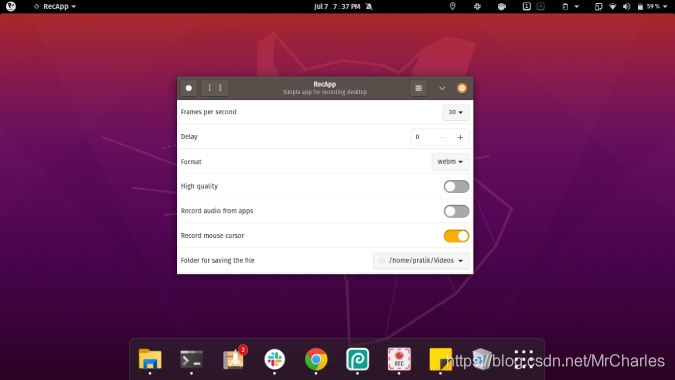Open Google Chrome from the dock
Screen dimensions: 675x380
pos(316,359)
